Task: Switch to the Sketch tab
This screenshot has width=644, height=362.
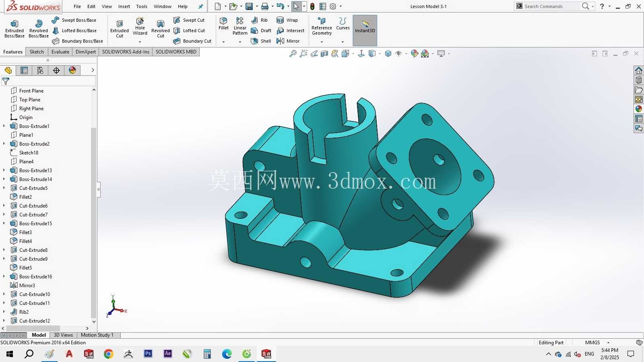Action: pos(37,52)
